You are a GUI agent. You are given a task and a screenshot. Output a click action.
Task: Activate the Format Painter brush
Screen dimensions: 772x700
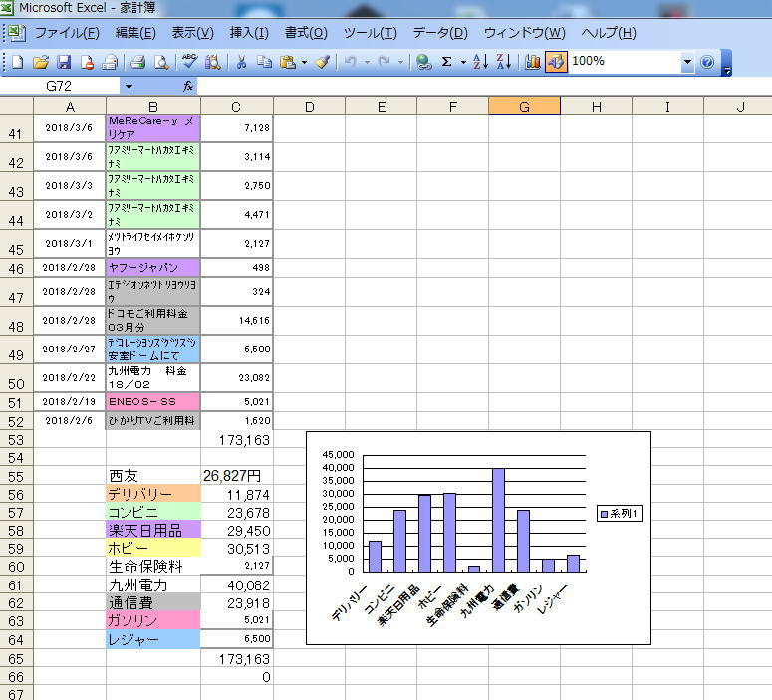pyautogui.click(x=323, y=62)
